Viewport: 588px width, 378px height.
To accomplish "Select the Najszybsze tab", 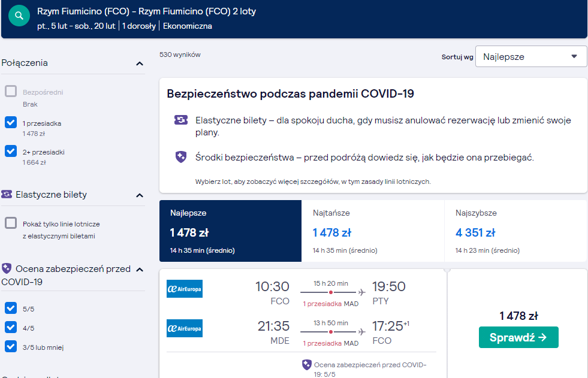I will point(515,231).
